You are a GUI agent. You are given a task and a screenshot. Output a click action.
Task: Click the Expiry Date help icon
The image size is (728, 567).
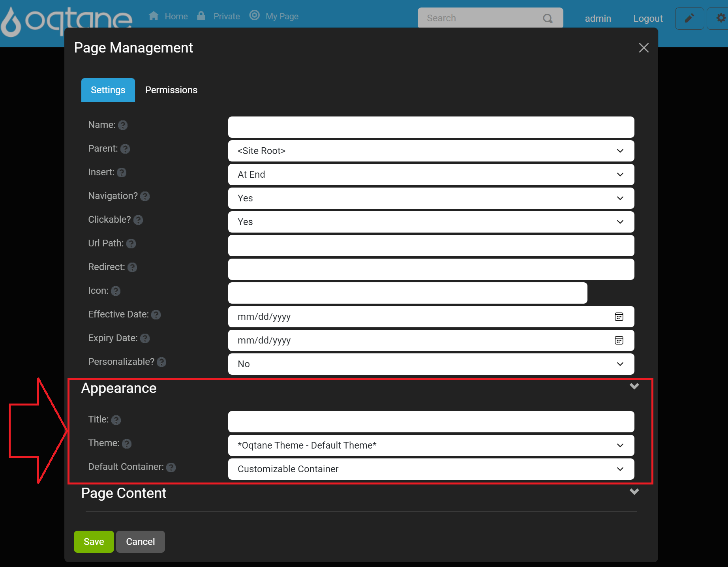click(x=145, y=338)
